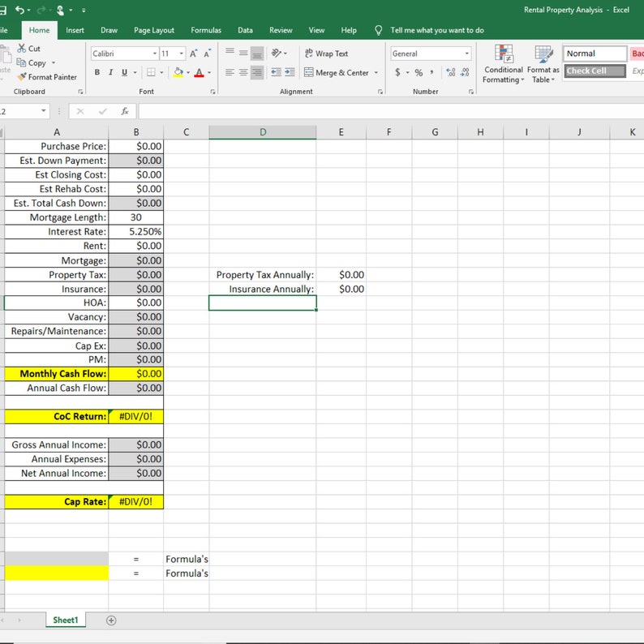
Task: Open the touch/mouse mode icon
Action: point(60,10)
